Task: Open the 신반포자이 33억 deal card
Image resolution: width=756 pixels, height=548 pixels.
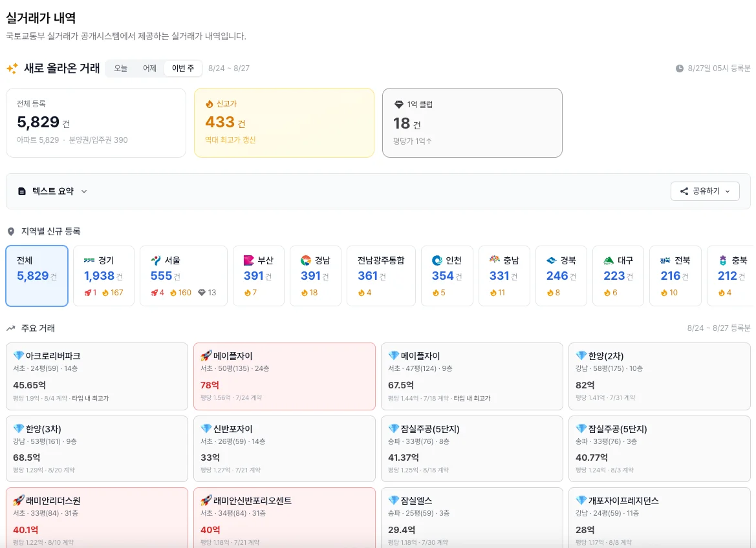Action: (285, 448)
